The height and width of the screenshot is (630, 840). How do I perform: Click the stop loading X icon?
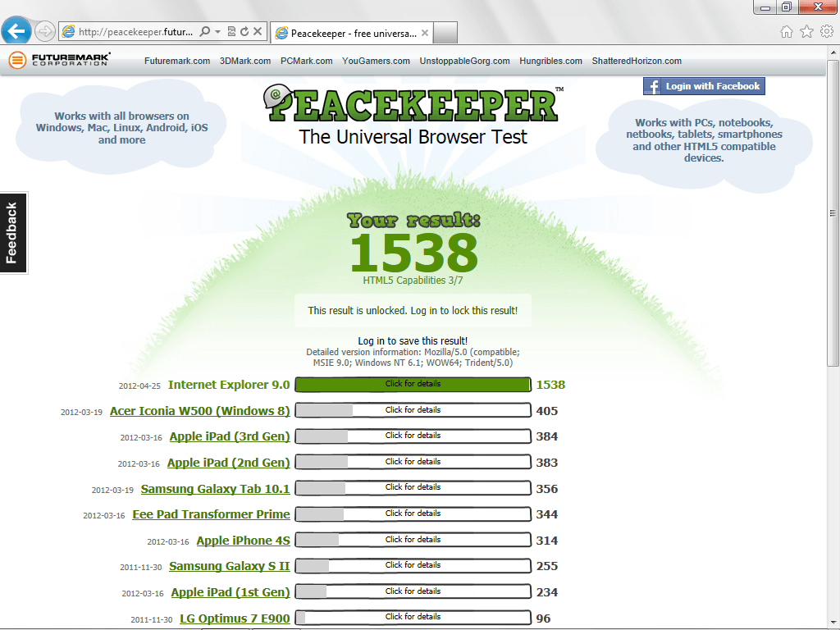(258, 32)
